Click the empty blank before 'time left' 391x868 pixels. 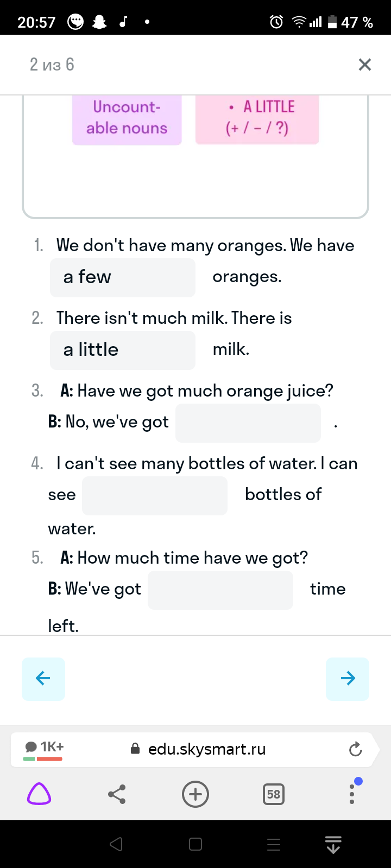click(x=220, y=590)
